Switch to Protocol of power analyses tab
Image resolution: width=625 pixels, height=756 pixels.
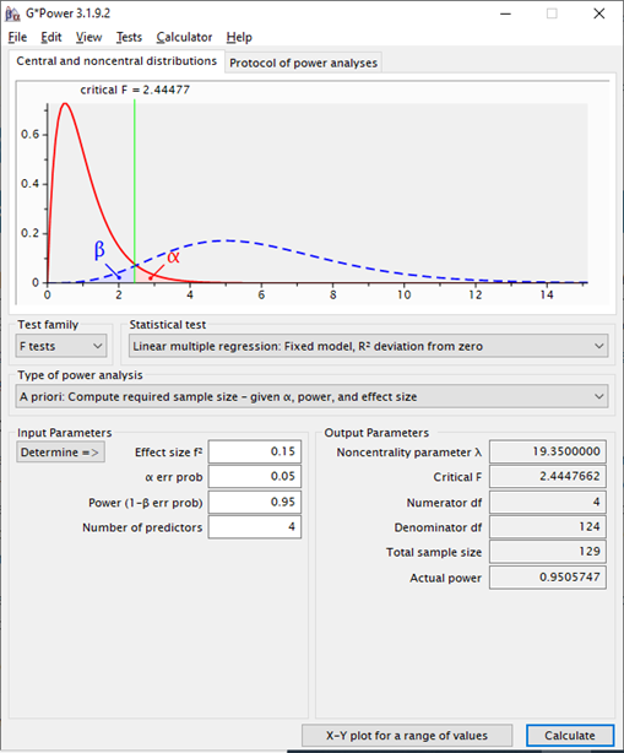click(303, 63)
